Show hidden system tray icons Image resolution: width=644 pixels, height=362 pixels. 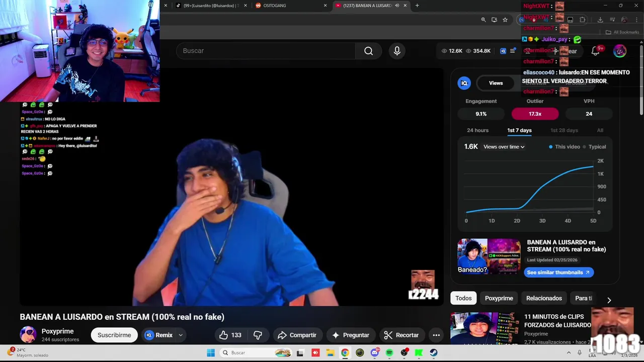point(569,352)
